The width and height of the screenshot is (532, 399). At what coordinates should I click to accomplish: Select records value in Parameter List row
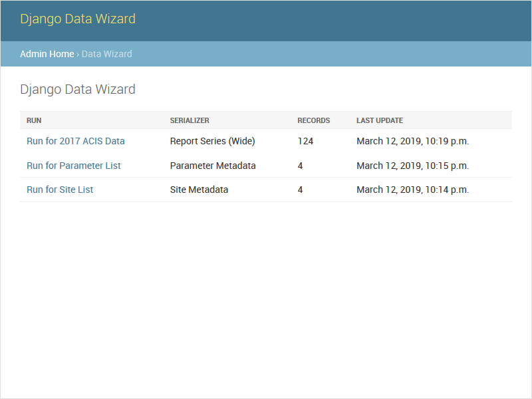301,166
